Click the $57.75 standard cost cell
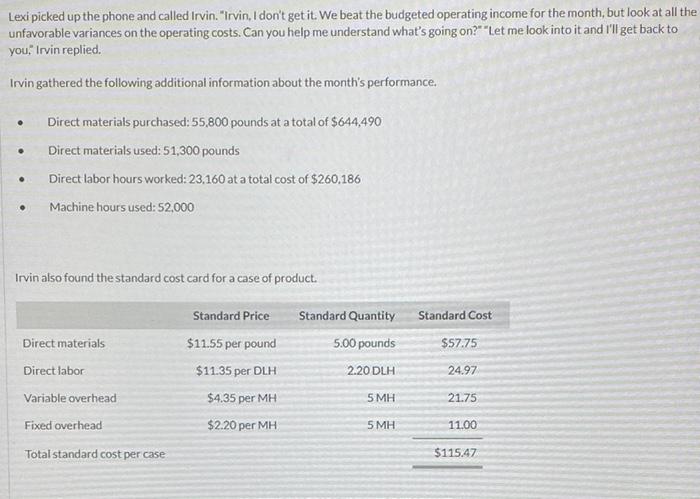Image resolution: width=700 pixels, height=499 pixels. [459, 343]
